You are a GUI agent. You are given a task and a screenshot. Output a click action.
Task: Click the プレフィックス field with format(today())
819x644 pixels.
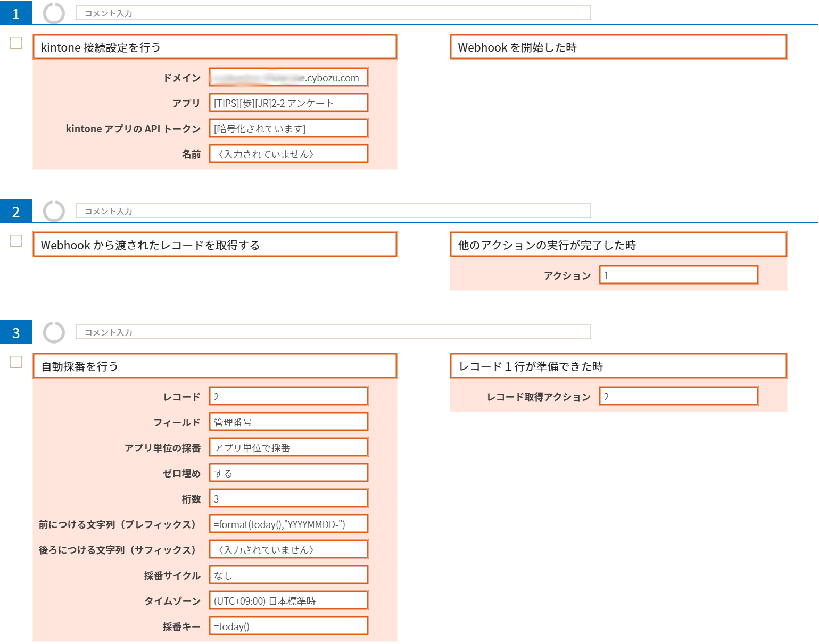click(288, 524)
